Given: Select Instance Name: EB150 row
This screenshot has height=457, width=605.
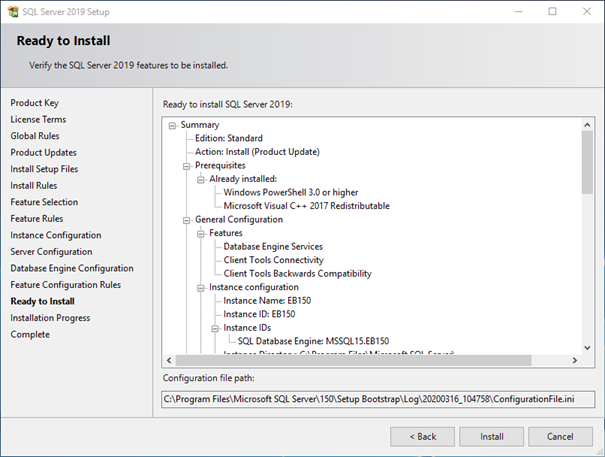Looking at the screenshot, I should (267, 300).
